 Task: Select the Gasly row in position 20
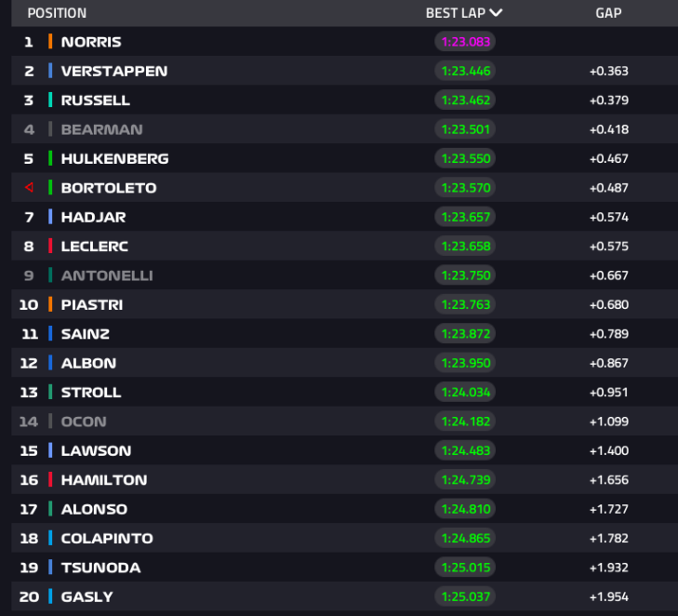tap(345, 596)
